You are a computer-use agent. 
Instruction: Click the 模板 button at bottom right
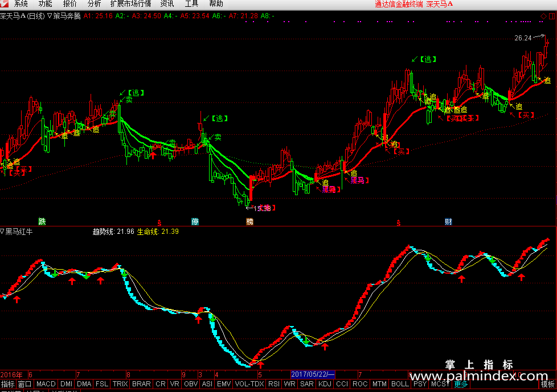coord(548,384)
